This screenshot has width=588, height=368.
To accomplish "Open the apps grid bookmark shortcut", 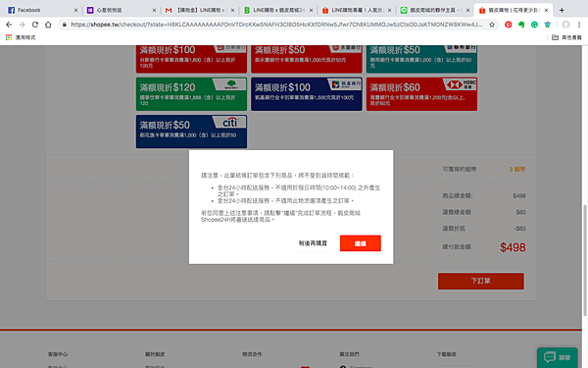I will pyautogui.click(x=21, y=37).
